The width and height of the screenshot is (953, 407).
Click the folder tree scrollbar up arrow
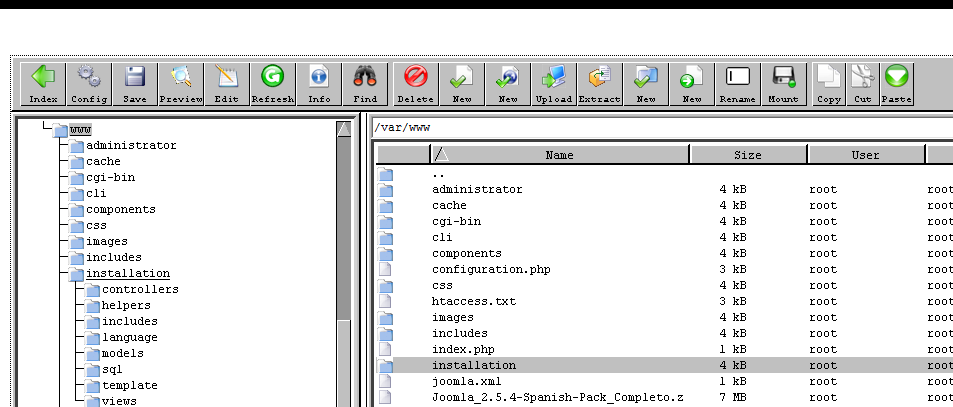click(344, 128)
